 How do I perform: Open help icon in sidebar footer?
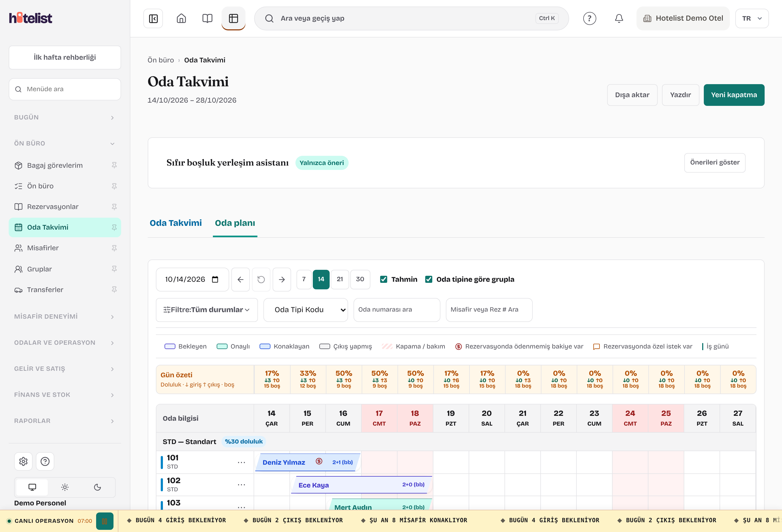45,461
